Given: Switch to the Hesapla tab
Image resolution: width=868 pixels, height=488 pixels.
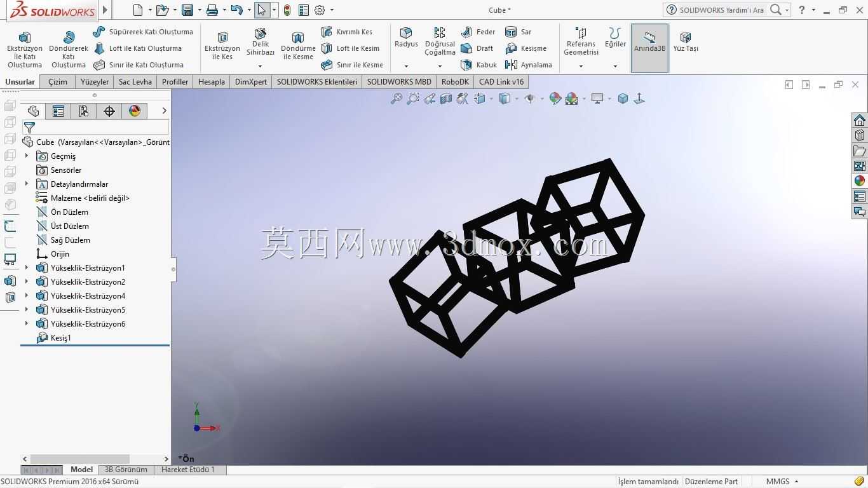Looking at the screenshot, I should pos(212,81).
